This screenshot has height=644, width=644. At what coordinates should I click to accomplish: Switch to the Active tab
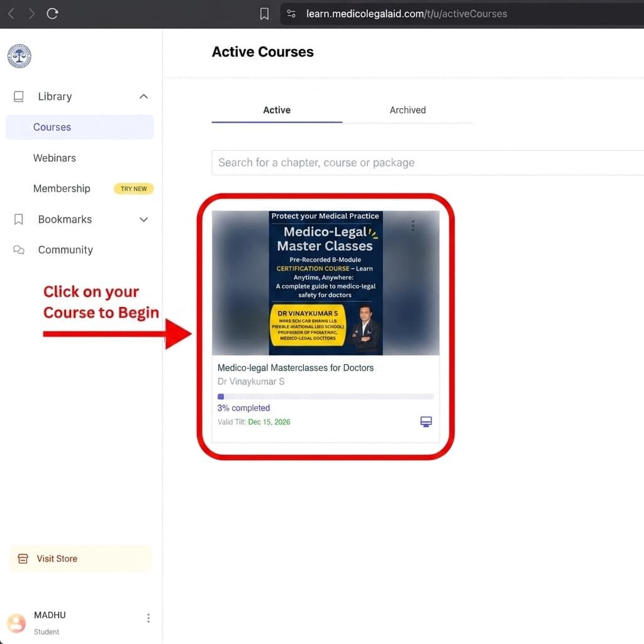point(277,110)
